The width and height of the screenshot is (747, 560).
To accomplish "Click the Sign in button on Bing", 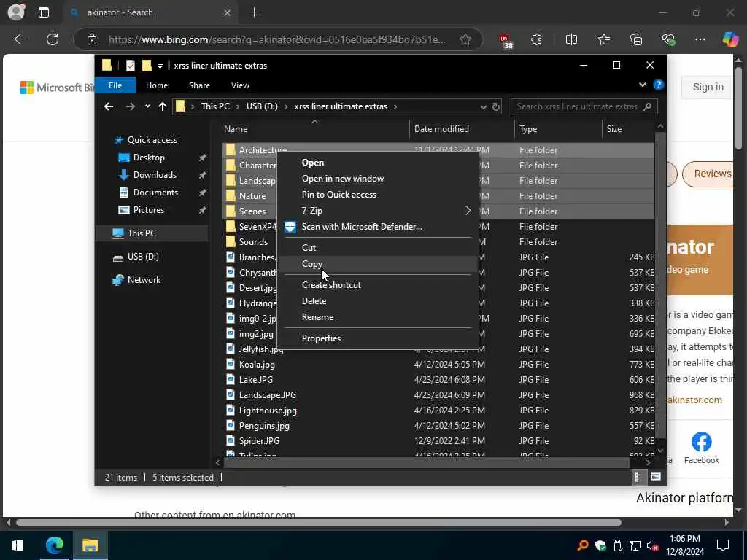I will 708,87.
